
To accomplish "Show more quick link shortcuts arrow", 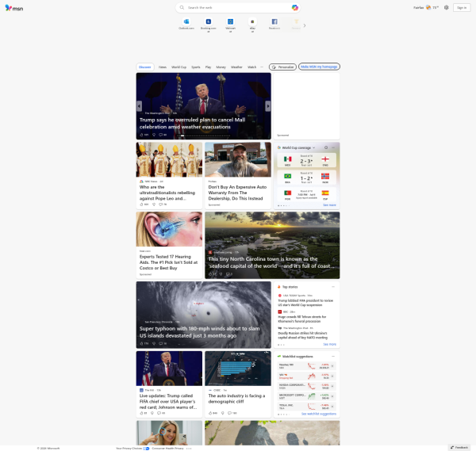I will point(305,25).
